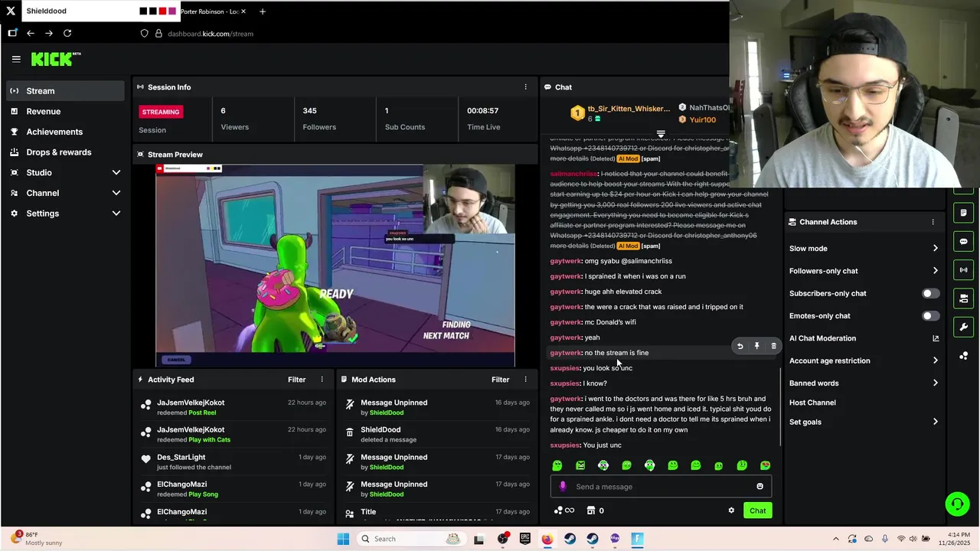The width and height of the screenshot is (980, 551).
Task: Click the wrench icon in right sidebar
Action: coord(963,327)
